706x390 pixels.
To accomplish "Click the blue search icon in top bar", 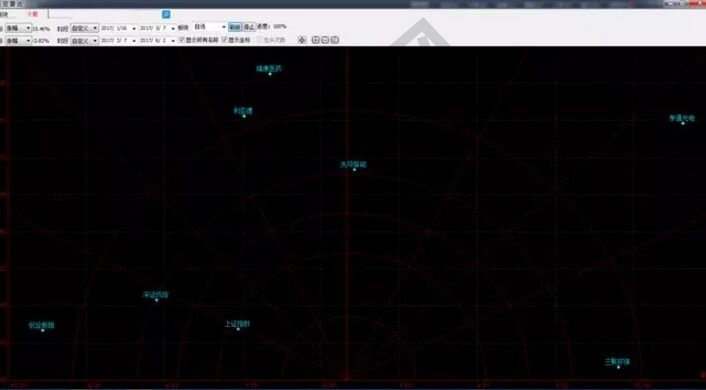I will [x=166, y=14].
